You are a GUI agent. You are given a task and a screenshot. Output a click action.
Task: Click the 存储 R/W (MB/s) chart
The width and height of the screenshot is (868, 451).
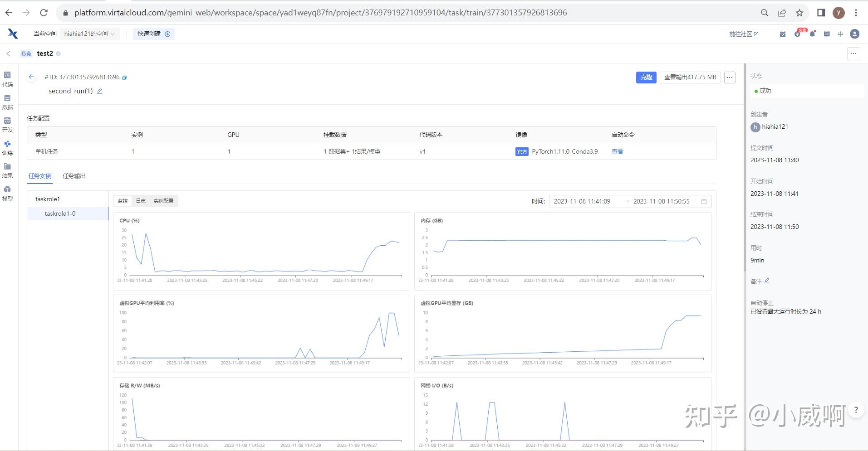click(261, 414)
